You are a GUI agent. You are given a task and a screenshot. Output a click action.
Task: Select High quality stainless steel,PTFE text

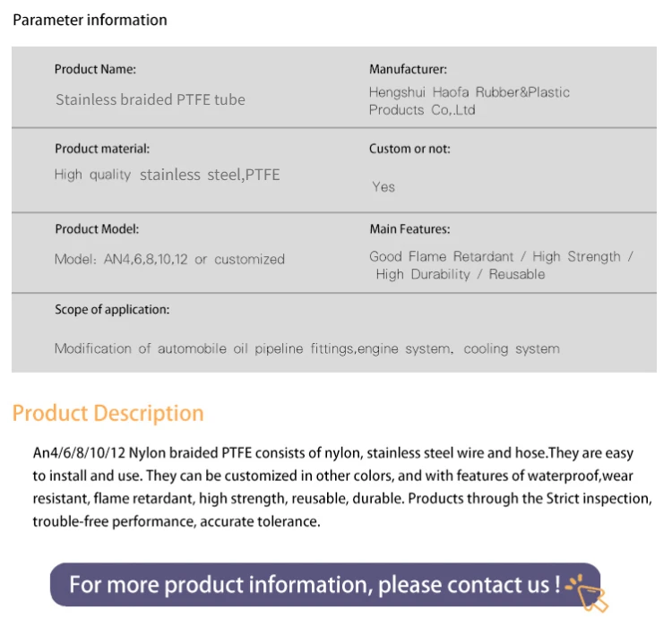[x=167, y=175]
